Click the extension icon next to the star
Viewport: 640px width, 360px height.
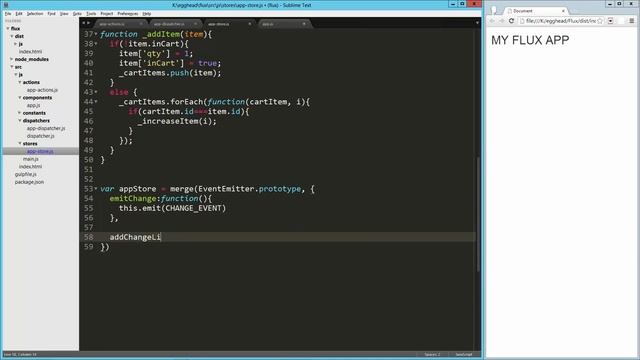tap(611, 21)
